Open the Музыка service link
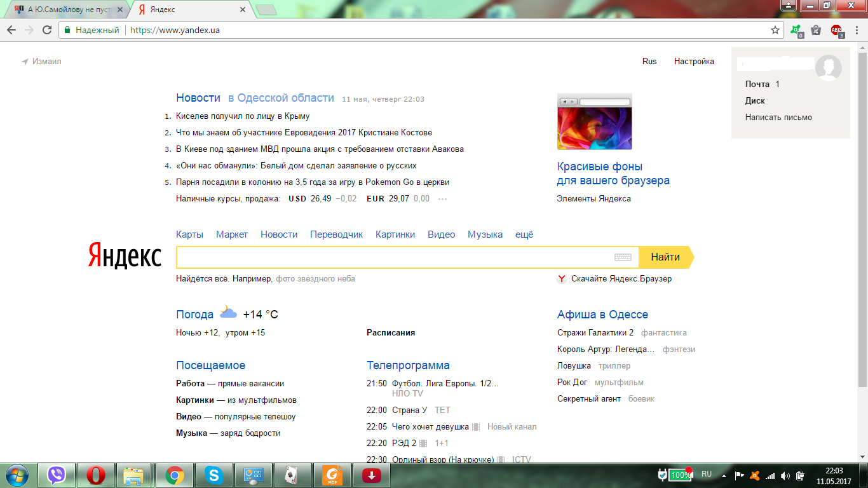 click(x=485, y=234)
